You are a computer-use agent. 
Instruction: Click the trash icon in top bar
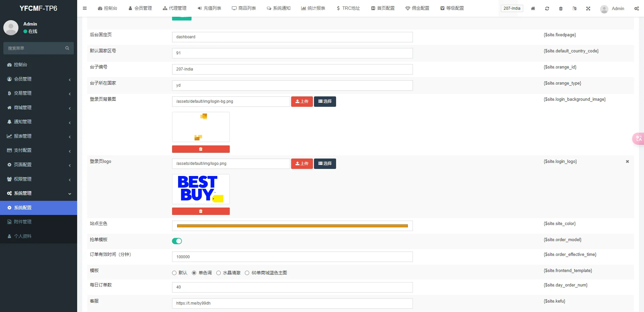[x=561, y=8]
